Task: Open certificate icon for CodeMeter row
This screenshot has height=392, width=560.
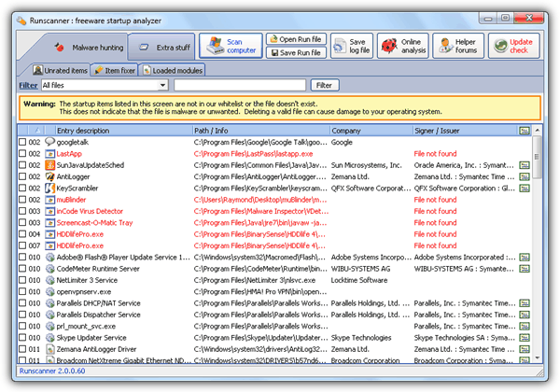Action: point(525,269)
